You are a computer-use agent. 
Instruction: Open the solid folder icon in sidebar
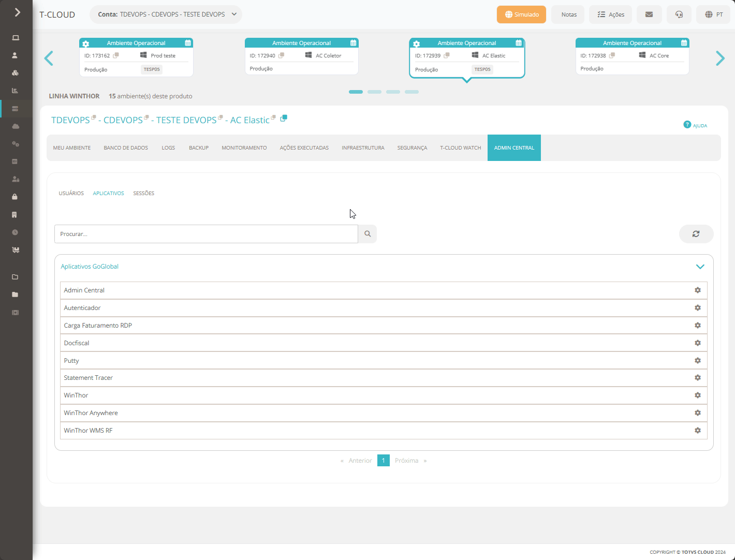[15, 294]
